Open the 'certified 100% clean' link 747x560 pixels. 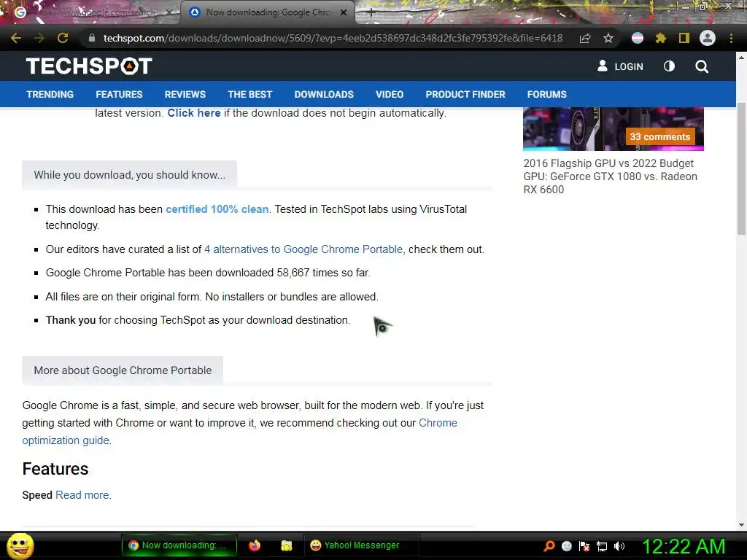(217, 209)
